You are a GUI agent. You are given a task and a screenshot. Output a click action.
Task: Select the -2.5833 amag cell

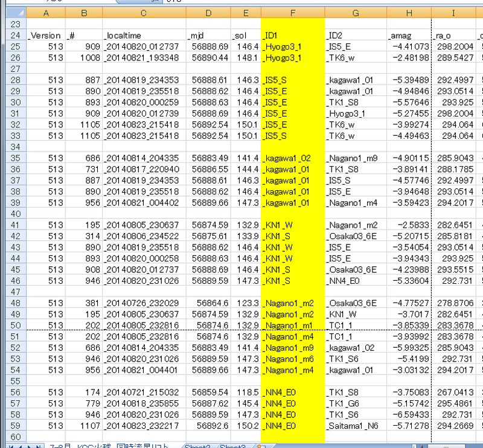click(x=409, y=225)
